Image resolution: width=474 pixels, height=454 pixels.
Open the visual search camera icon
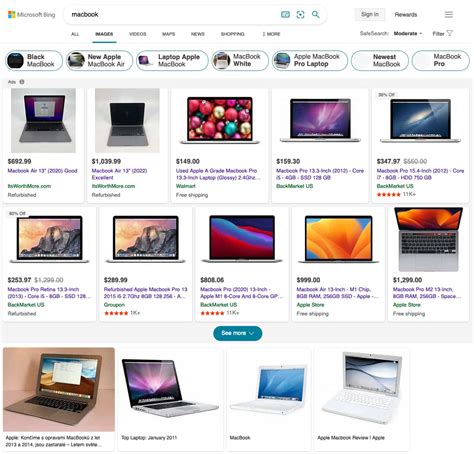tap(300, 14)
